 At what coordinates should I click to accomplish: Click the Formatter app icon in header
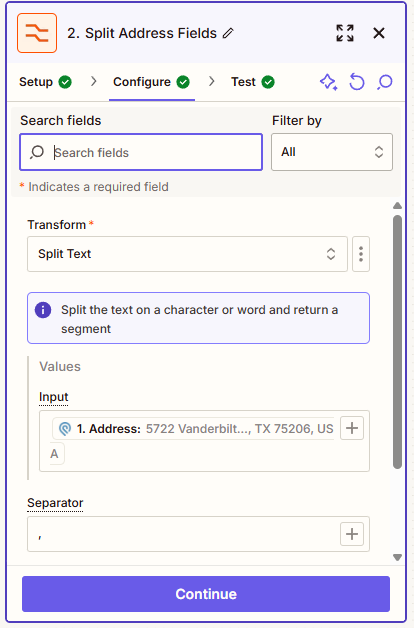37,33
